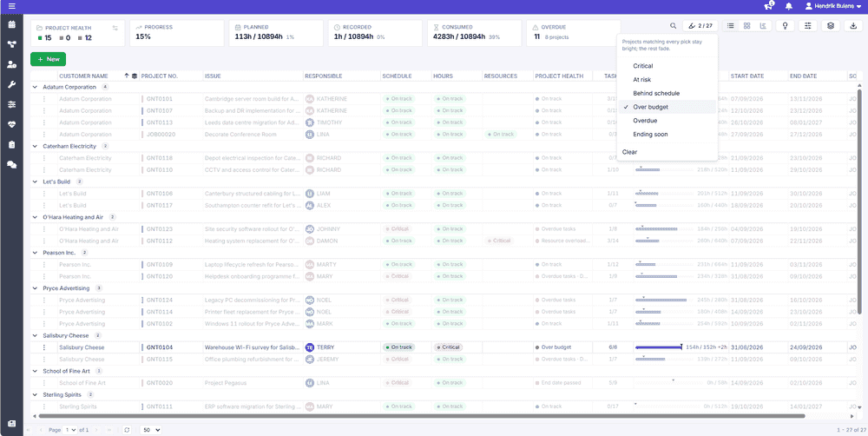868x436 pixels.
Task: Switch to card grid view
Action: [x=746, y=25]
